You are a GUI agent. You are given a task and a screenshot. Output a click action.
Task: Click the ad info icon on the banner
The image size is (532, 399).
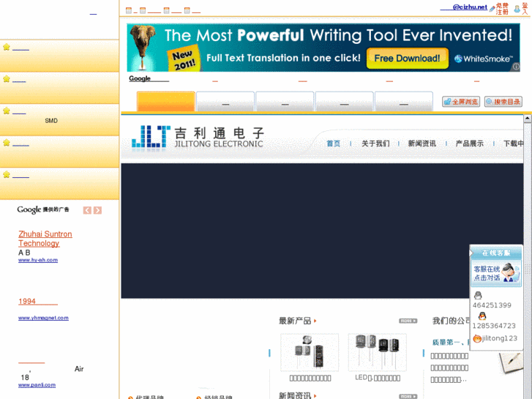[516, 67]
